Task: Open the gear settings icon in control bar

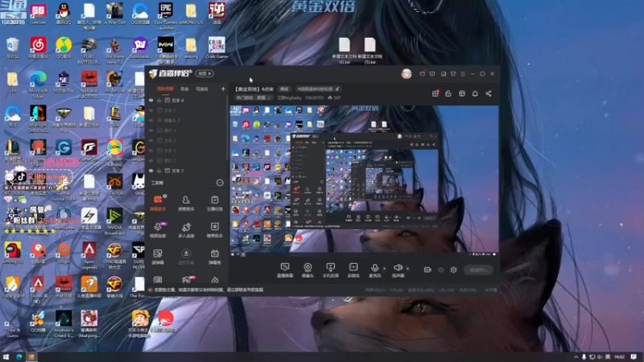Action: (x=453, y=269)
